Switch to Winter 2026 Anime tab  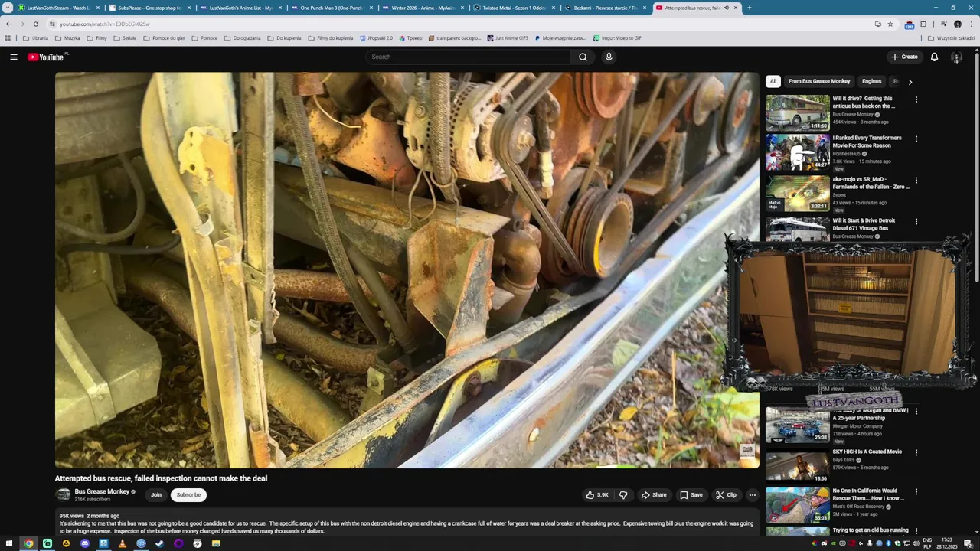[x=422, y=8]
